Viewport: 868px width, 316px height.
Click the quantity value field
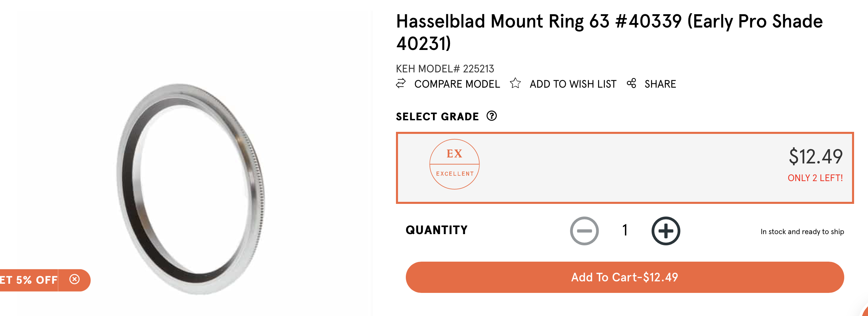coord(625,230)
